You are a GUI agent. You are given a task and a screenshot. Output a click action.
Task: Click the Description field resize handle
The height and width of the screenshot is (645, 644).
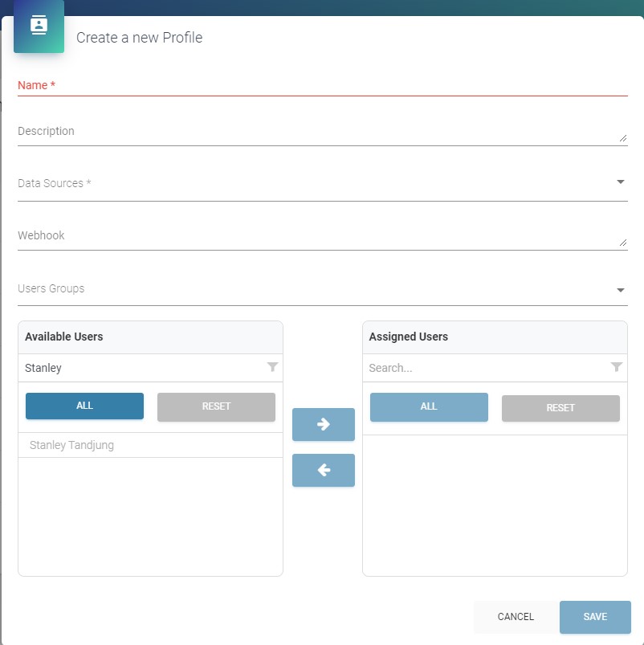click(x=623, y=138)
